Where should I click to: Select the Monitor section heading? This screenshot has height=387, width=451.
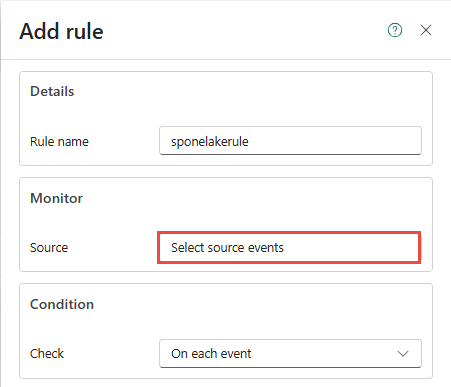(x=56, y=198)
